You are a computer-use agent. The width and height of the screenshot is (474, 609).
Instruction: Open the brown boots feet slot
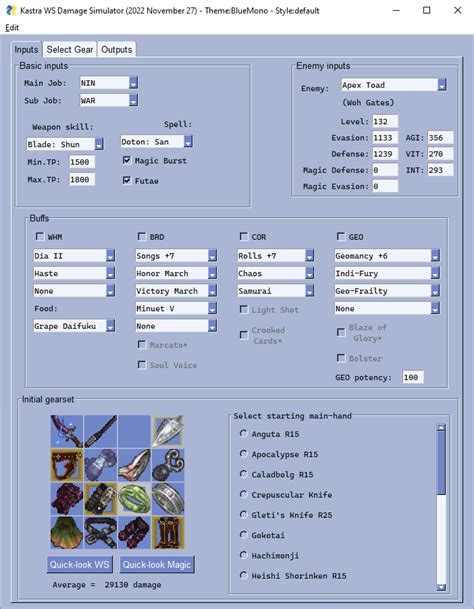click(168, 533)
